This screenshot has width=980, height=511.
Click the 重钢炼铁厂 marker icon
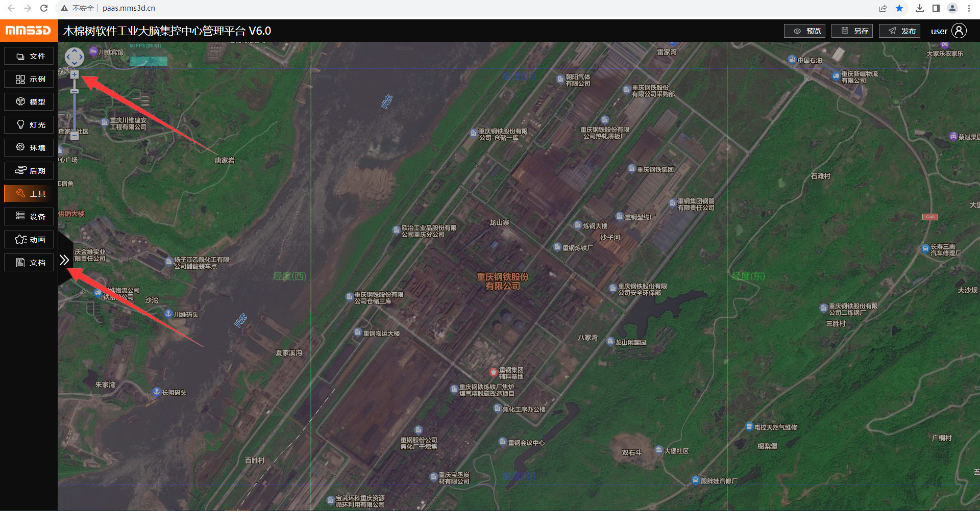coord(557,247)
